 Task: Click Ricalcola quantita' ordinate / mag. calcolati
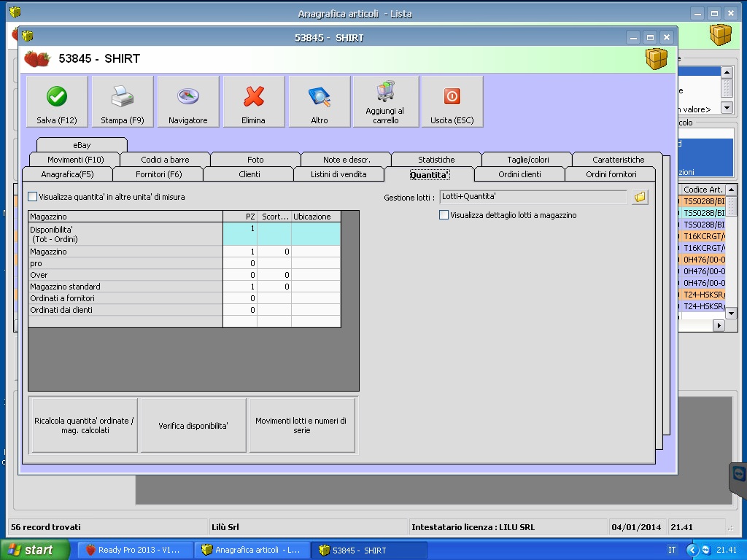click(x=84, y=425)
